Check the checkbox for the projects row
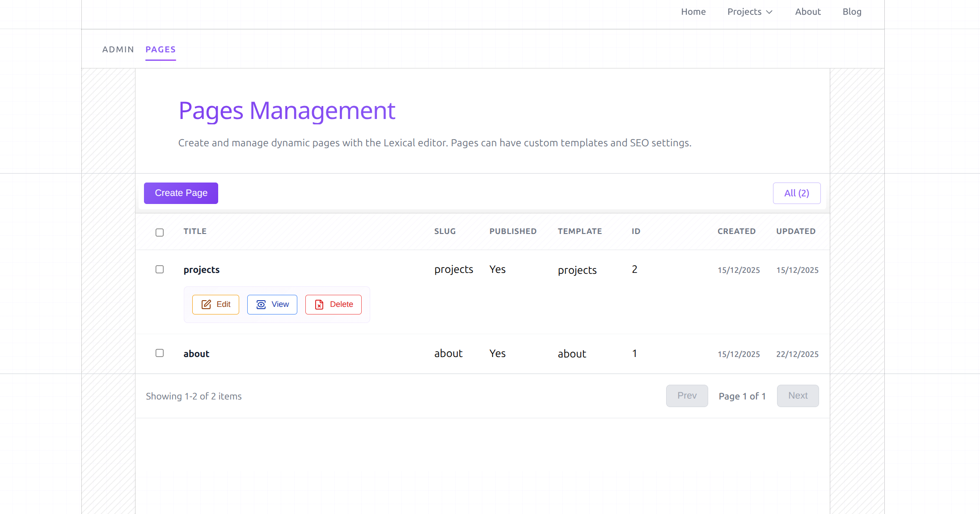Image resolution: width=980 pixels, height=514 pixels. pyautogui.click(x=160, y=269)
